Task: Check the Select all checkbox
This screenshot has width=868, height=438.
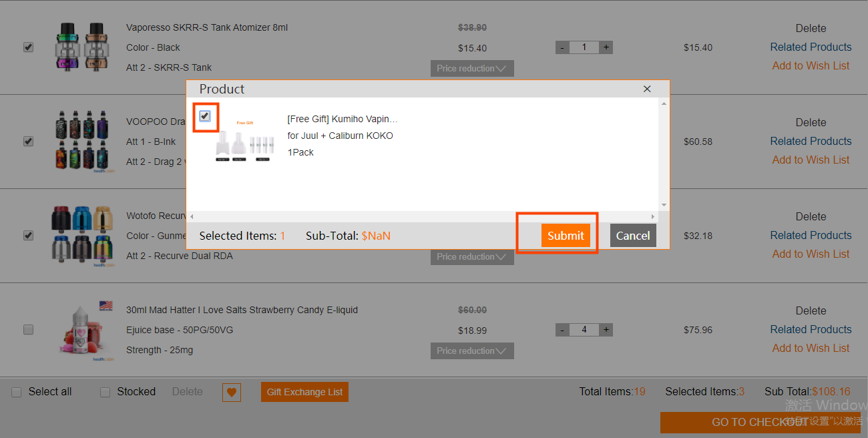Action: 17,393
